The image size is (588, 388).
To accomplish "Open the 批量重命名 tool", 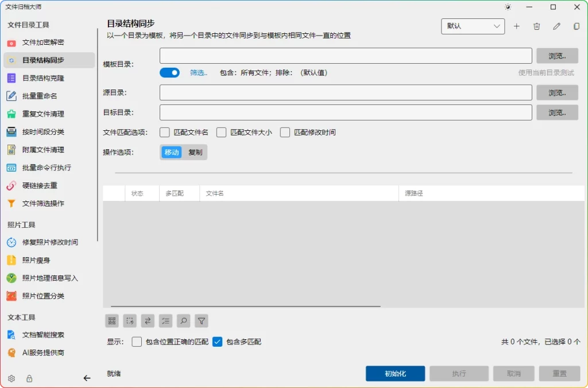I will click(x=40, y=95).
